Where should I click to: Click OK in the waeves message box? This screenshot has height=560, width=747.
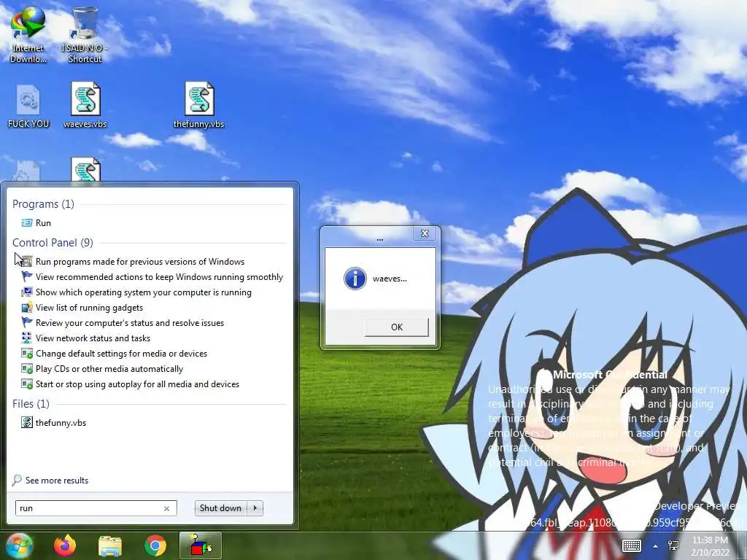tap(397, 327)
